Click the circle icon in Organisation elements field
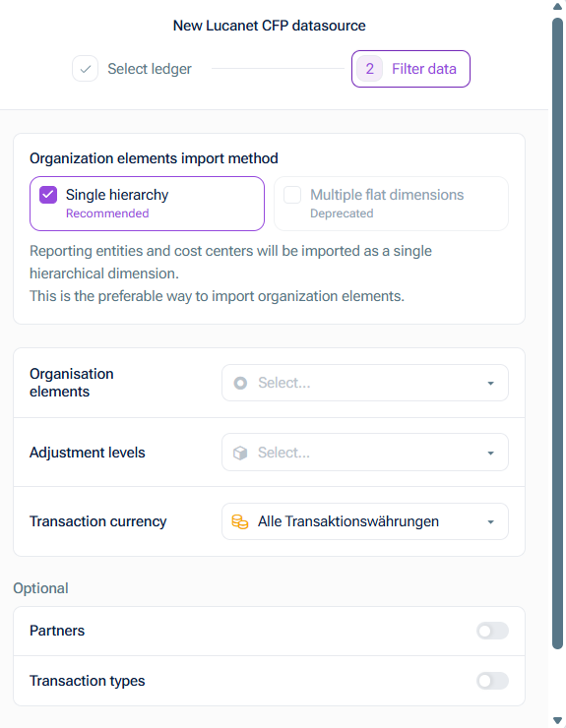This screenshot has width=566, height=728. point(240,383)
